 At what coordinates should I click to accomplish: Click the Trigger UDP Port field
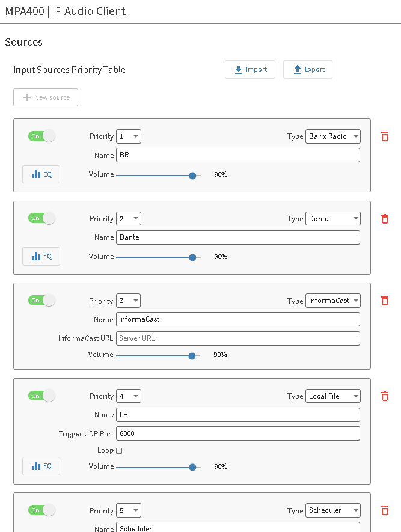pyautogui.click(x=238, y=433)
